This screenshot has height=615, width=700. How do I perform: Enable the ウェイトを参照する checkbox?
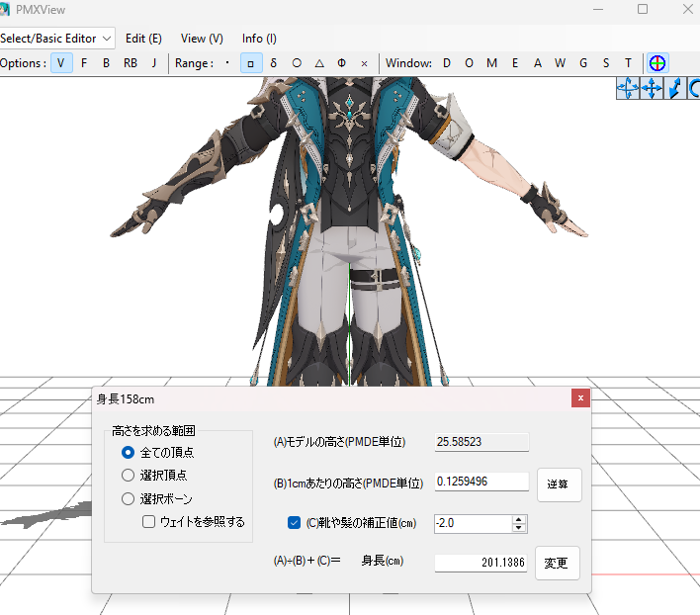148,522
